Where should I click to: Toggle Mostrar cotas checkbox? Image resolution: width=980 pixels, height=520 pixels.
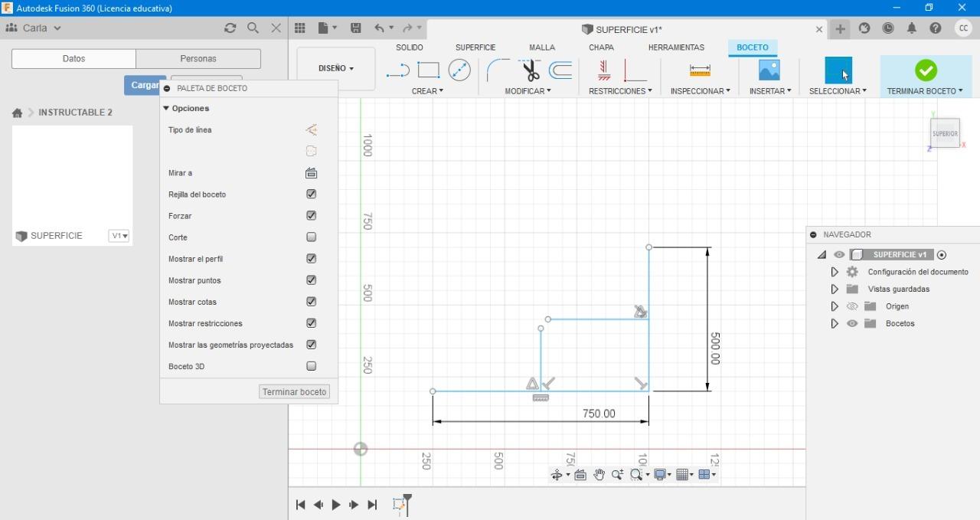click(x=311, y=302)
